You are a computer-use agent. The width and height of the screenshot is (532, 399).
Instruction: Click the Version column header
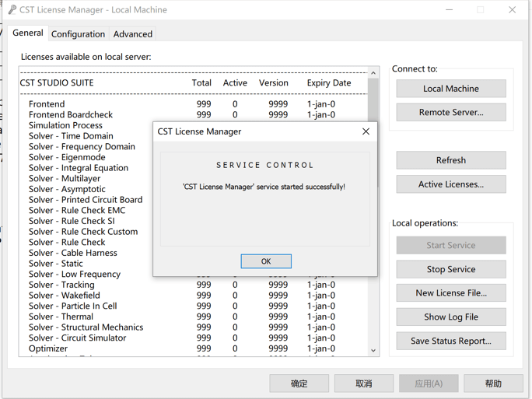(x=274, y=83)
